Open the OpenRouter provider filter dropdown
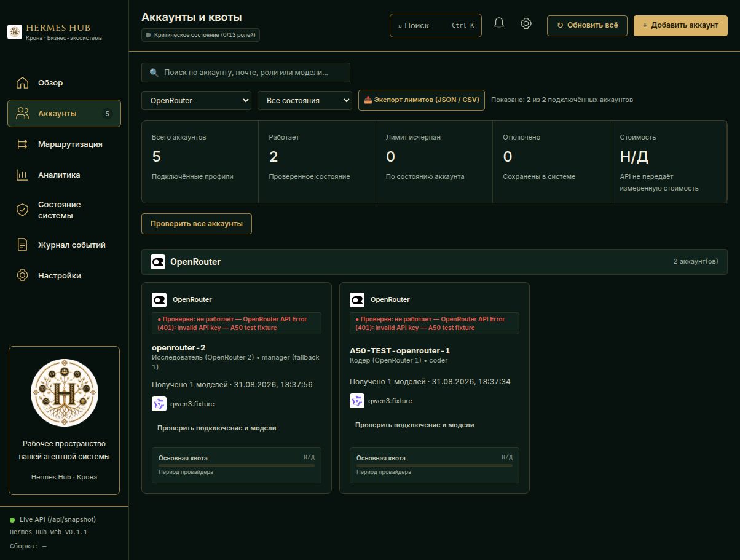Image resolution: width=740 pixels, height=560 pixels. (196, 100)
